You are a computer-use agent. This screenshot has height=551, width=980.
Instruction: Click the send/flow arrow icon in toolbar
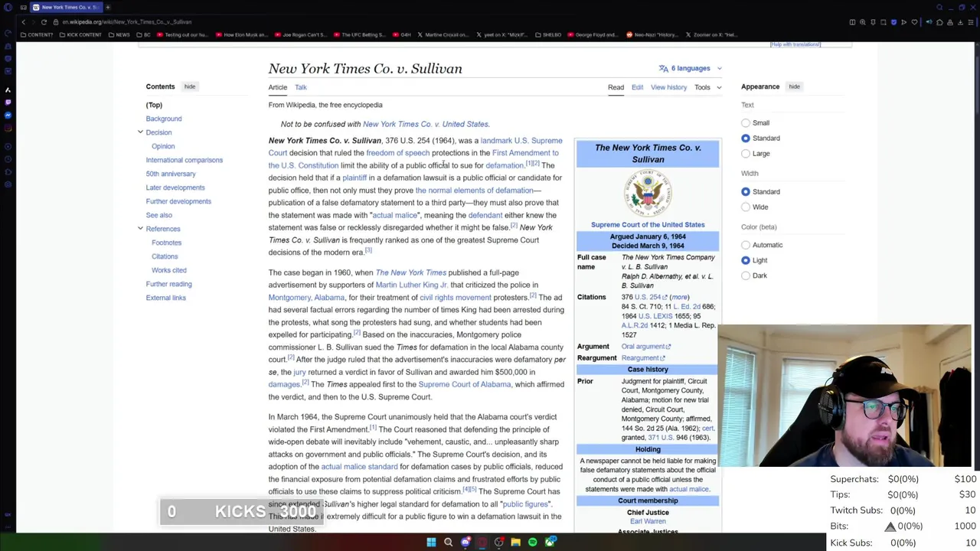pyautogui.click(x=903, y=22)
